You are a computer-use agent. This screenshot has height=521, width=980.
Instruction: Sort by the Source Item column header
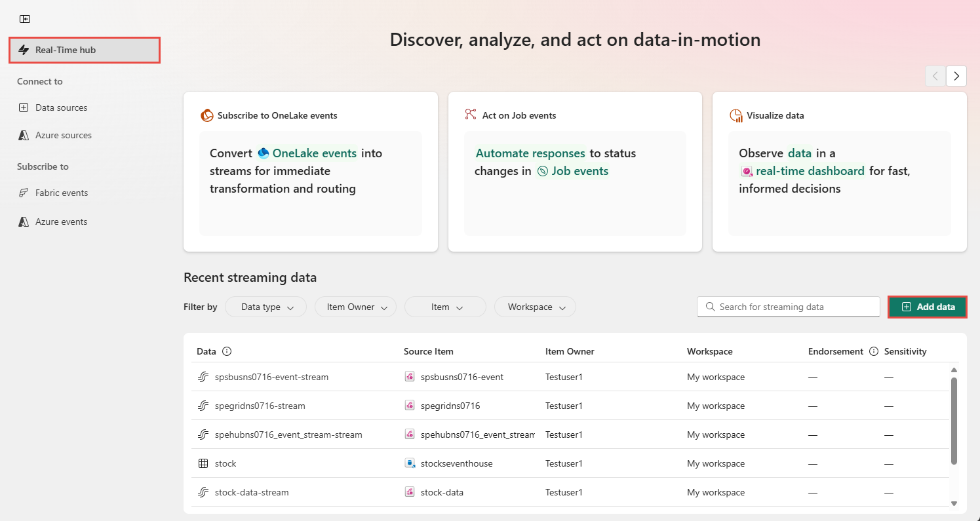pos(429,351)
